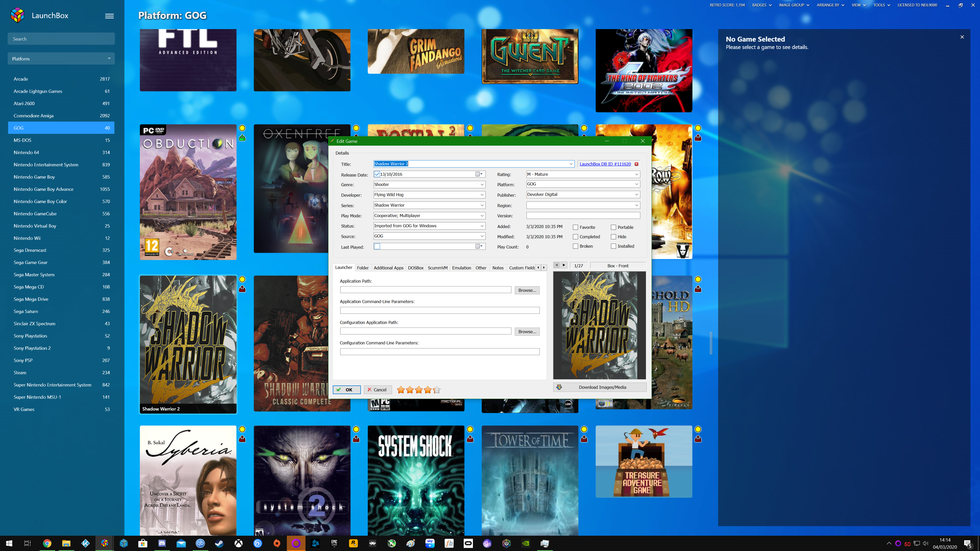Open qBittorrent from the taskbar
The image size is (980, 551).
[201, 543]
